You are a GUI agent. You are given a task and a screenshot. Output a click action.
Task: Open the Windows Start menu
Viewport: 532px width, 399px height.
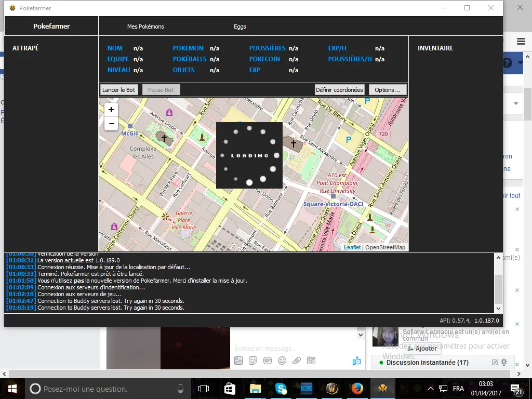[12, 389]
